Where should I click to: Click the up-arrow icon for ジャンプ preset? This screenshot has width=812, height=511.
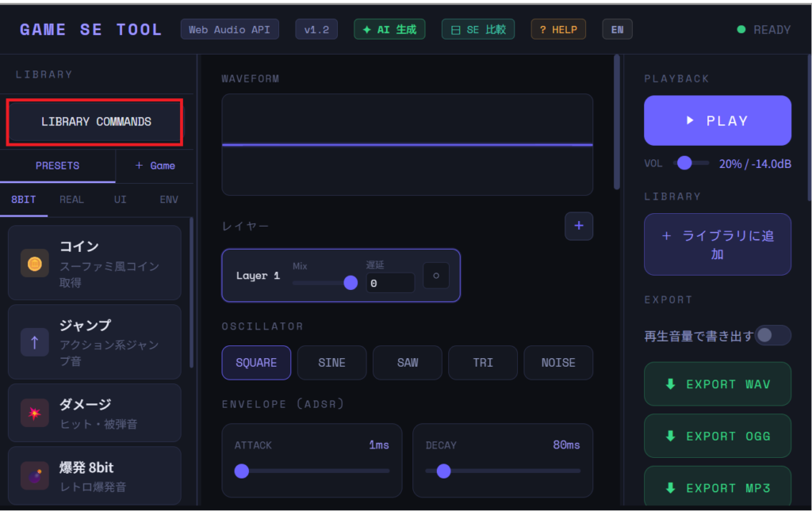point(34,342)
